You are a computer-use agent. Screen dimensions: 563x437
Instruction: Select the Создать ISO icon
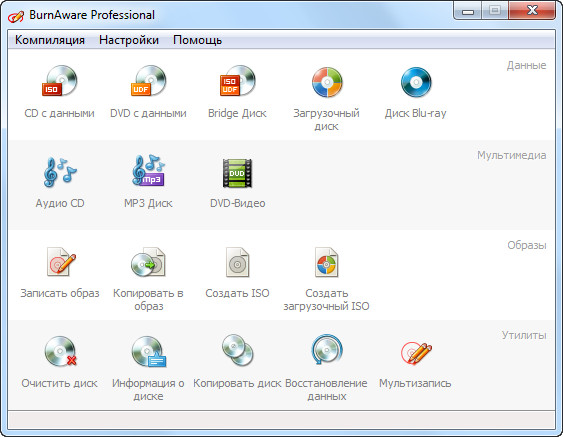(237, 262)
